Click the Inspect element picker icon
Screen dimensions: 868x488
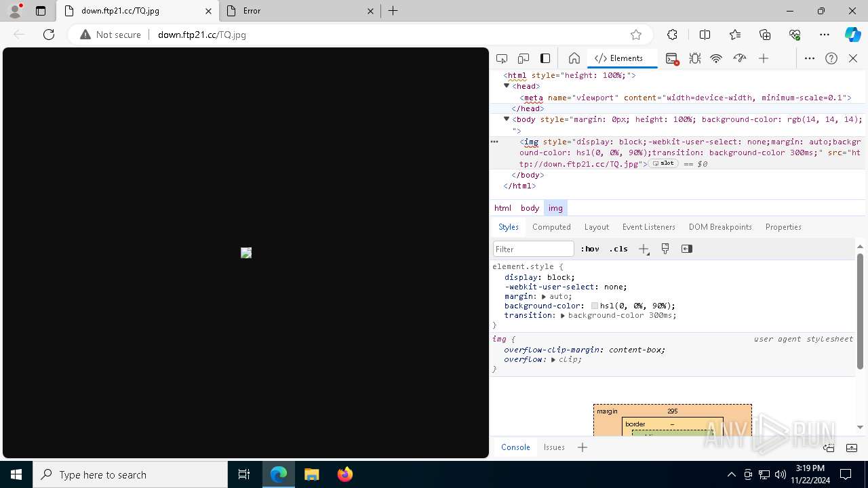tap(502, 58)
